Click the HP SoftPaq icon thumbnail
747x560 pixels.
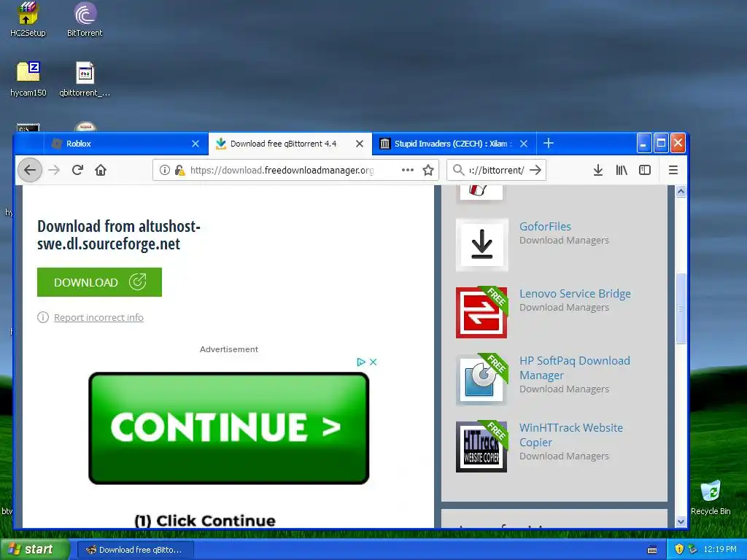point(481,379)
